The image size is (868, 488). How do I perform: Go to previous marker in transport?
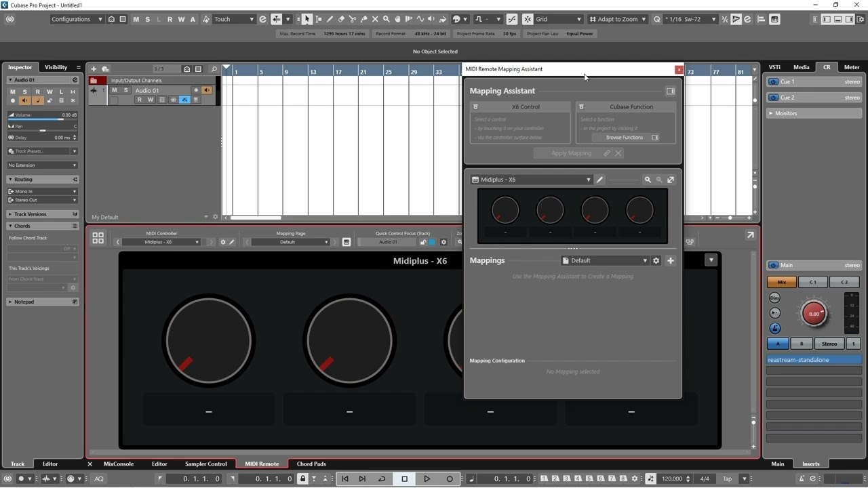345,479
